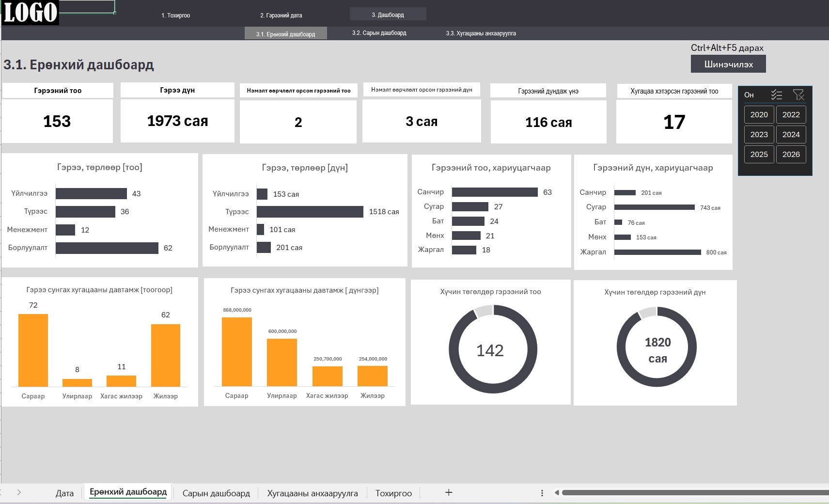This screenshot has width=829, height=504.
Task: Open 1. Тохиргоо navigation item
Action: pos(175,16)
